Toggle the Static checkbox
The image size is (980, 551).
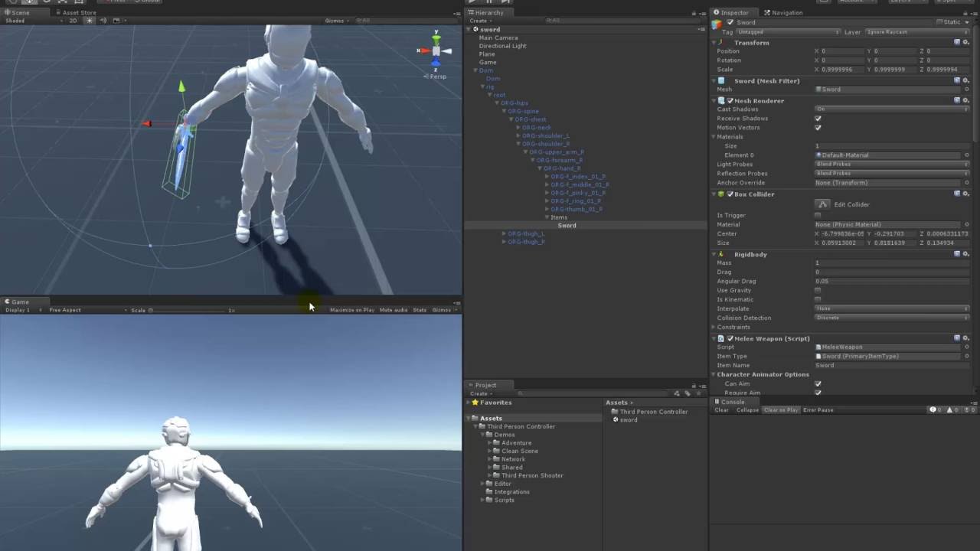pyautogui.click(x=940, y=22)
